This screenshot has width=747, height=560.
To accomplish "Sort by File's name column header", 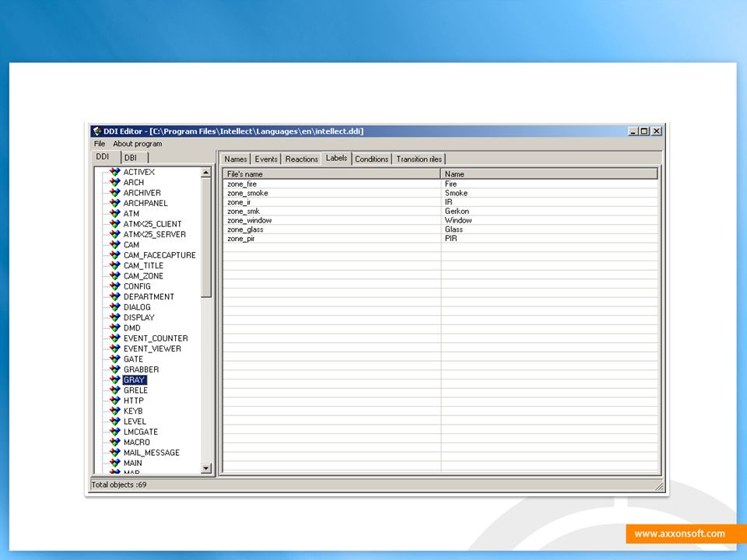I will point(331,174).
